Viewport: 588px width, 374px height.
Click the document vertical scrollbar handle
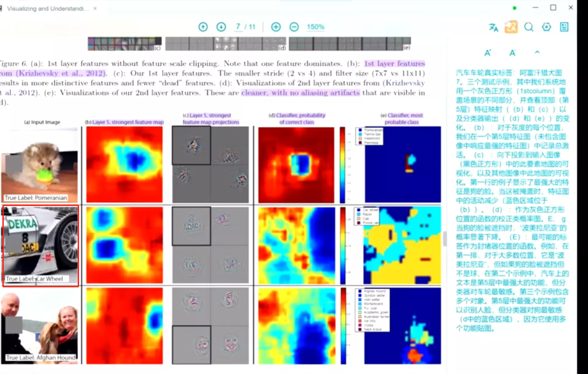click(x=445, y=239)
